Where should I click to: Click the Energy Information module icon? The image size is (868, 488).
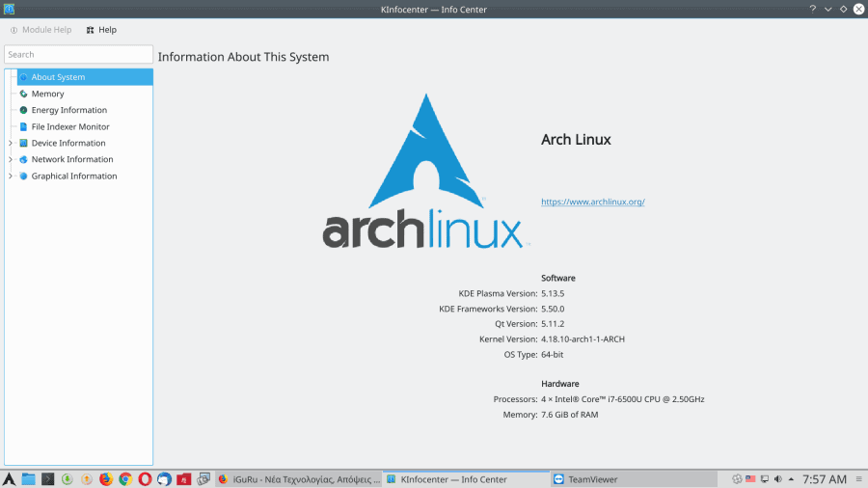pyautogui.click(x=23, y=110)
